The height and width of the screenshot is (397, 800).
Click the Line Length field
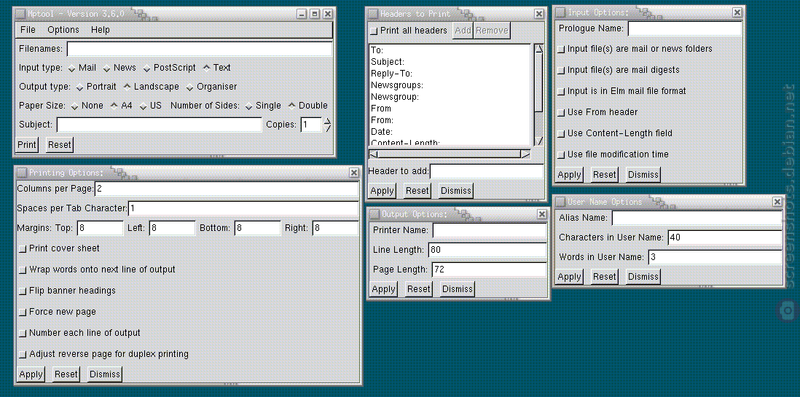click(487, 250)
